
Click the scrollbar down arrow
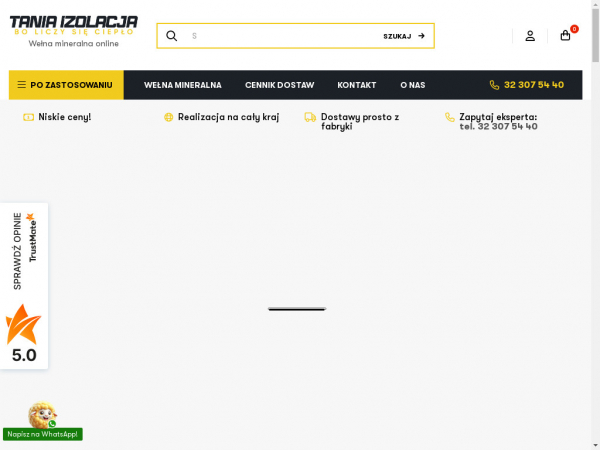pos(596,446)
